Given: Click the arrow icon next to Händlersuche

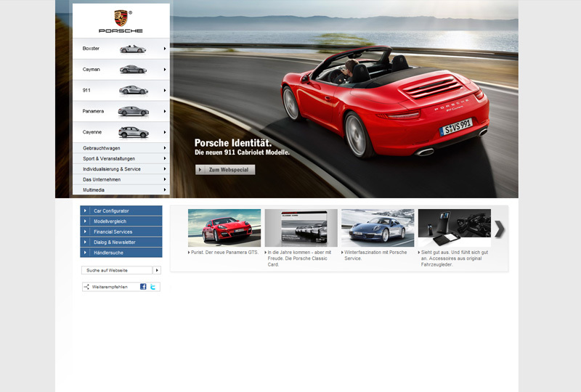Looking at the screenshot, I should 85,253.
